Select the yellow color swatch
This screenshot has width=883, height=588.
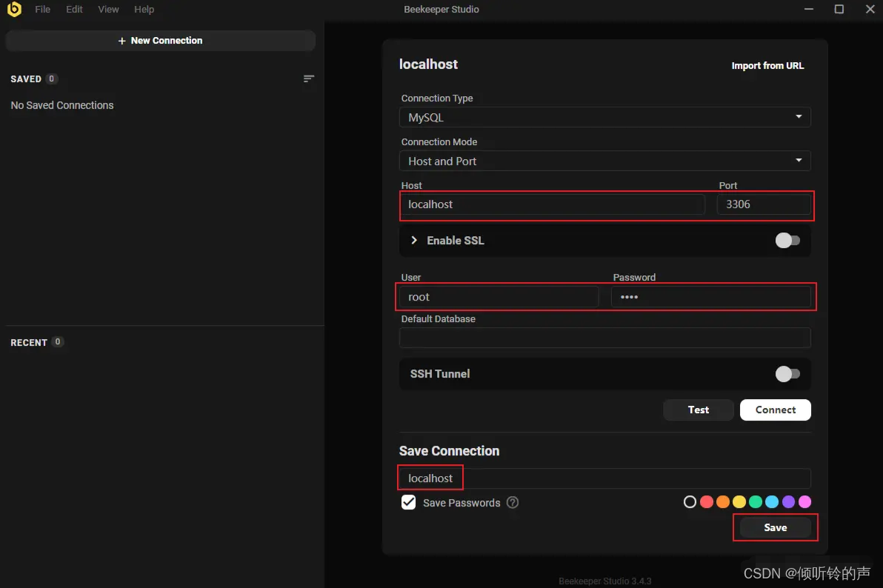tap(739, 502)
